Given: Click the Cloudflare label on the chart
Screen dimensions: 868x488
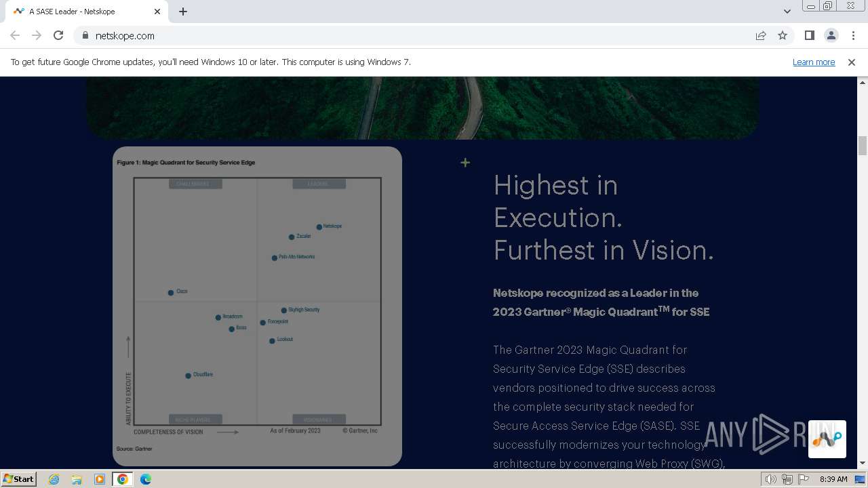Looking at the screenshot, I should pos(203,374).
